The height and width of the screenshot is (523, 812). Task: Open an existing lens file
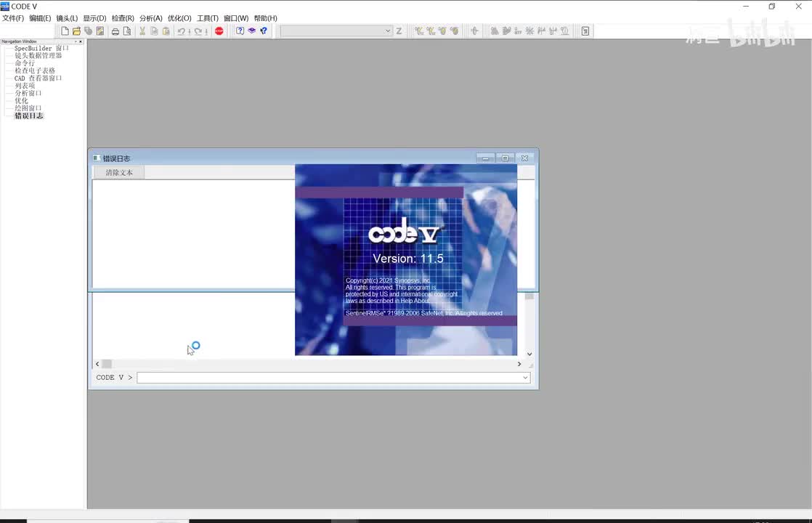[x=77, y=31]
